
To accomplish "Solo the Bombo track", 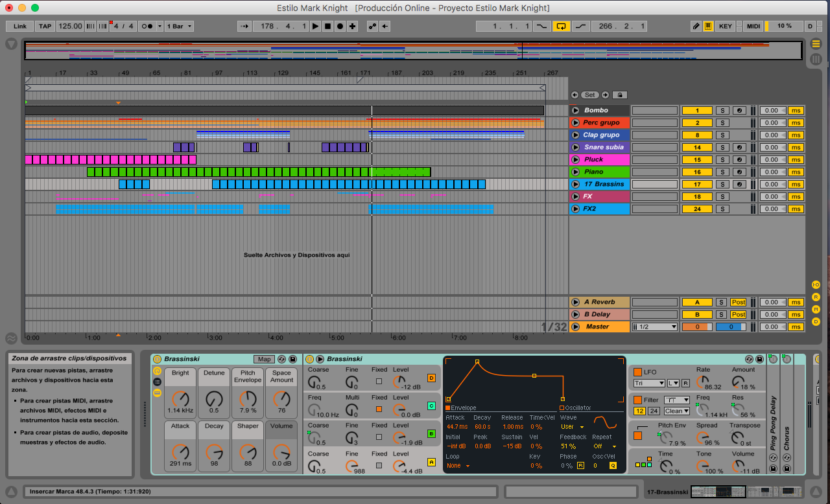I will tap(722, 110).
